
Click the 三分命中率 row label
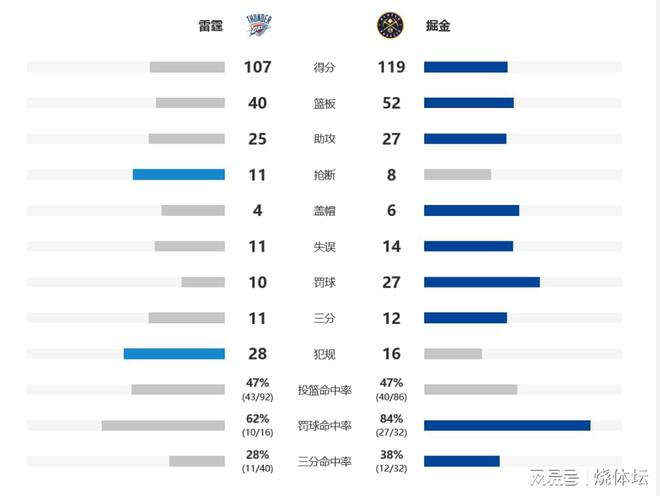pyautogui.click(x=324, y=461)
